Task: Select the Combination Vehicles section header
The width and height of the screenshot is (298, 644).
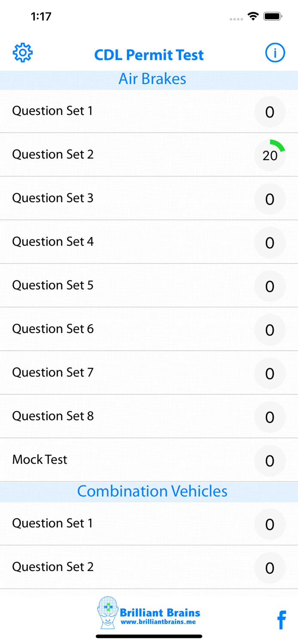Action: 152,491
